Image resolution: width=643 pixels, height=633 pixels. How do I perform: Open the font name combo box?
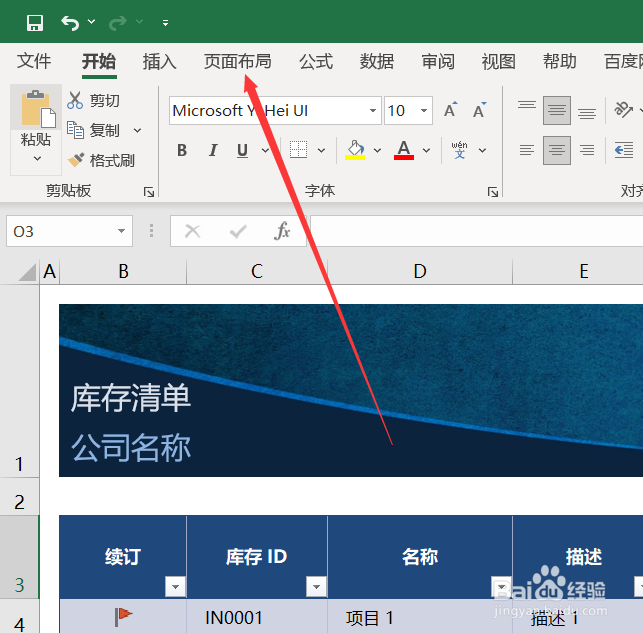point(275,110)
